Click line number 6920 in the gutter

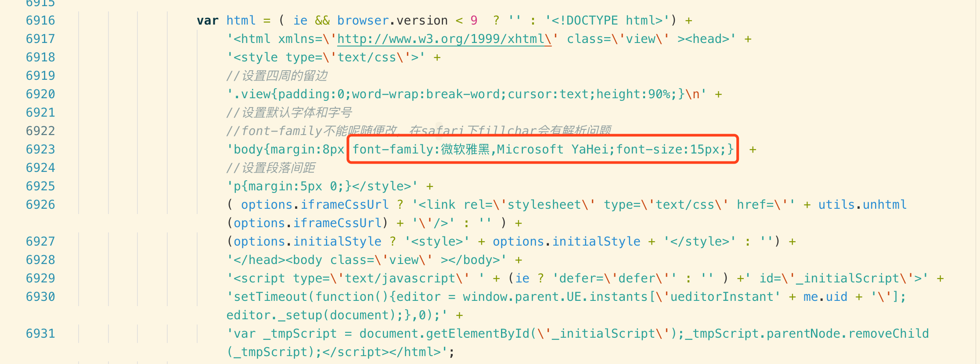coord(40,94)
